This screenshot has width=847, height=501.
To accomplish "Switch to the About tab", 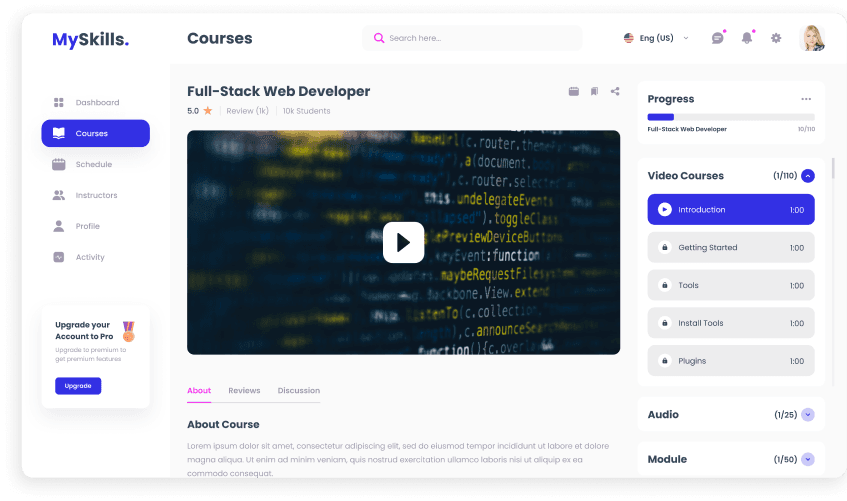I will (199, 390).
